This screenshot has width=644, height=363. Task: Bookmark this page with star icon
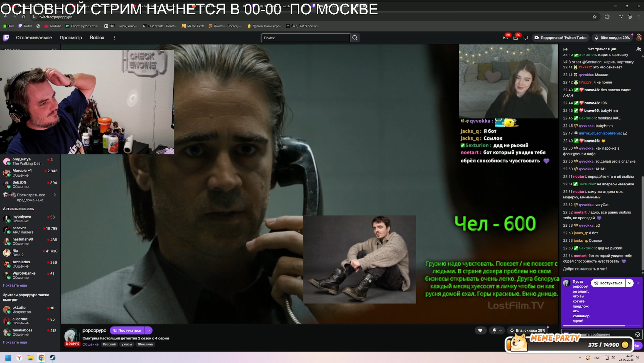click(x=595, y=17)
